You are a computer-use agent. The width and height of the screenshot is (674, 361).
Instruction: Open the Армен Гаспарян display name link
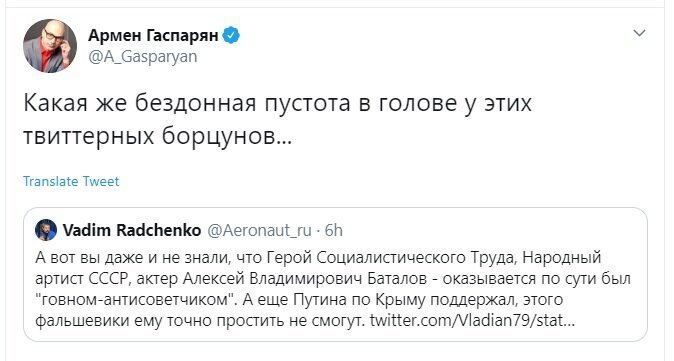pos(153,36)
